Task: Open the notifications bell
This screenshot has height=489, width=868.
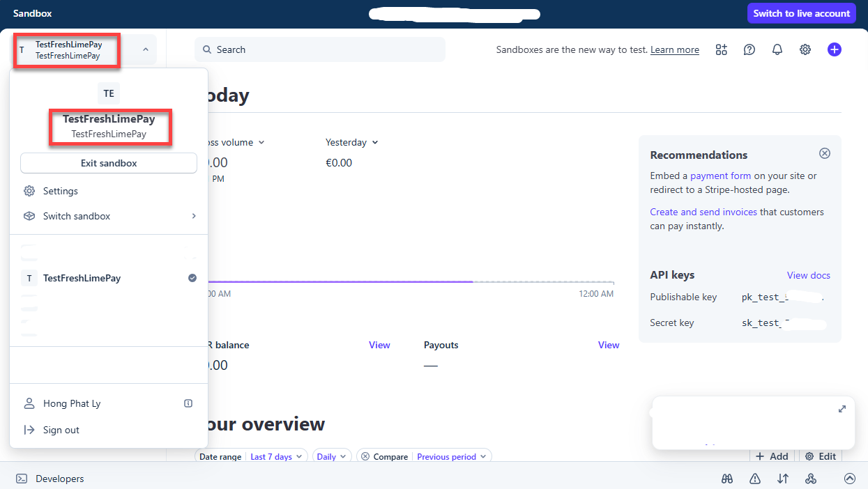Action: [777, 49]
